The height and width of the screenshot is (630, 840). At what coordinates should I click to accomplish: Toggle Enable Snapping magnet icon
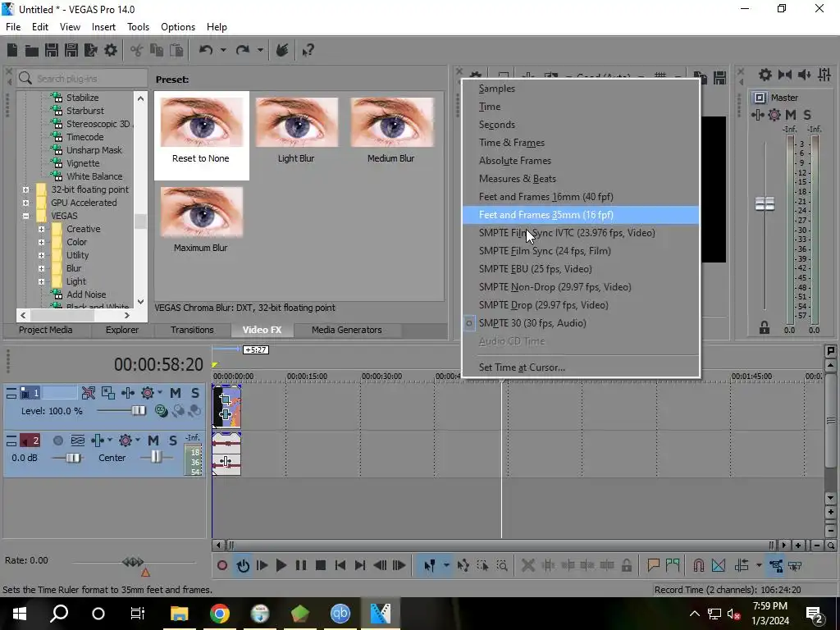coord(699,565)
